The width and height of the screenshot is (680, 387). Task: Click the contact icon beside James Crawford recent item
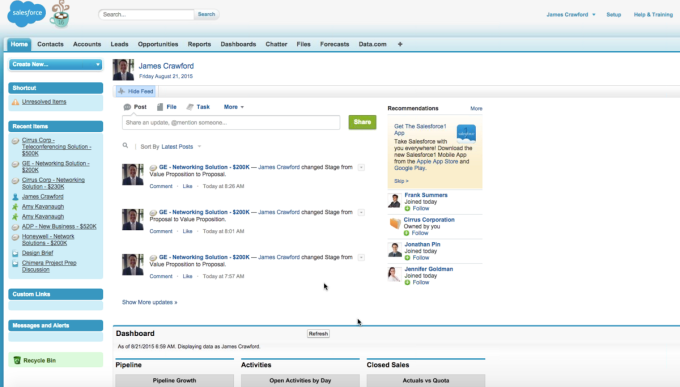(15, 197)
